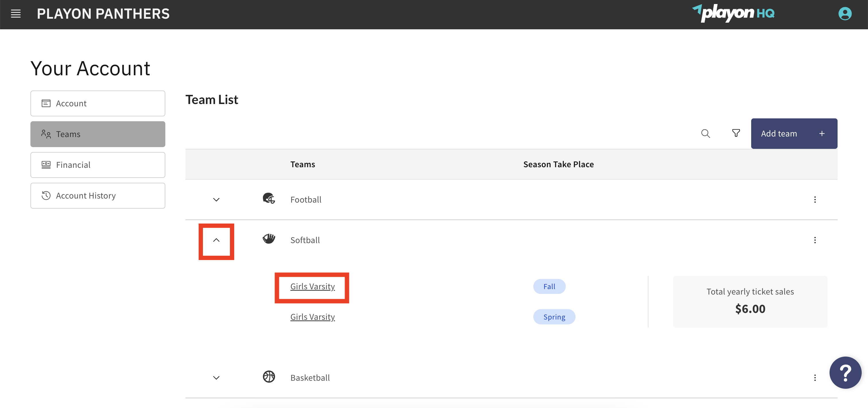Click the Football team name

[306, 200]
